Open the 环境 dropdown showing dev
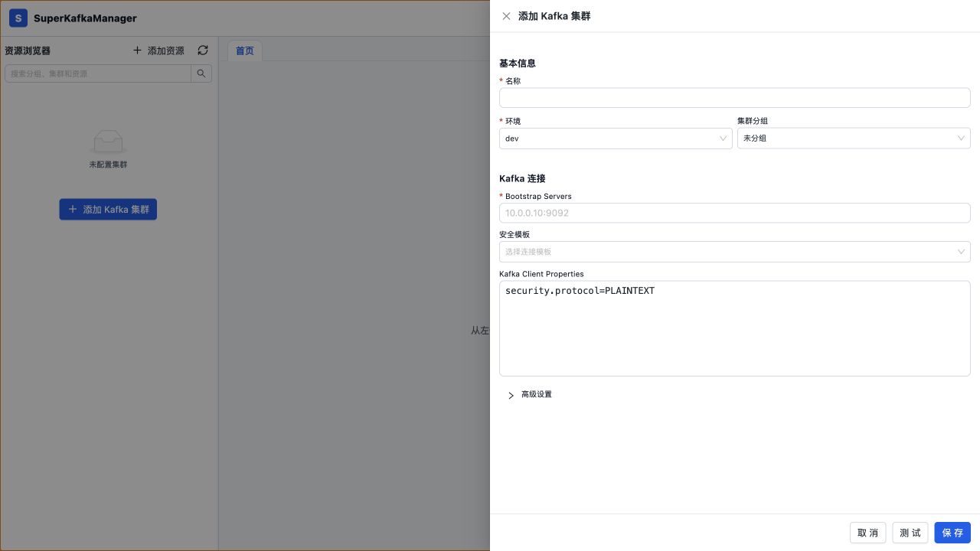980x551 pixels. point(616,139)
